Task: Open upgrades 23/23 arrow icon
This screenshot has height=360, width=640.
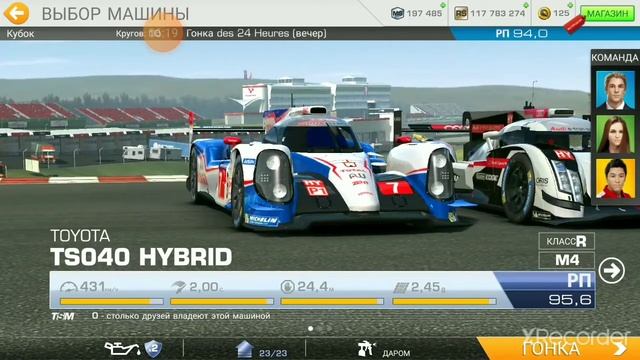Action: click(x=244, y=349)
